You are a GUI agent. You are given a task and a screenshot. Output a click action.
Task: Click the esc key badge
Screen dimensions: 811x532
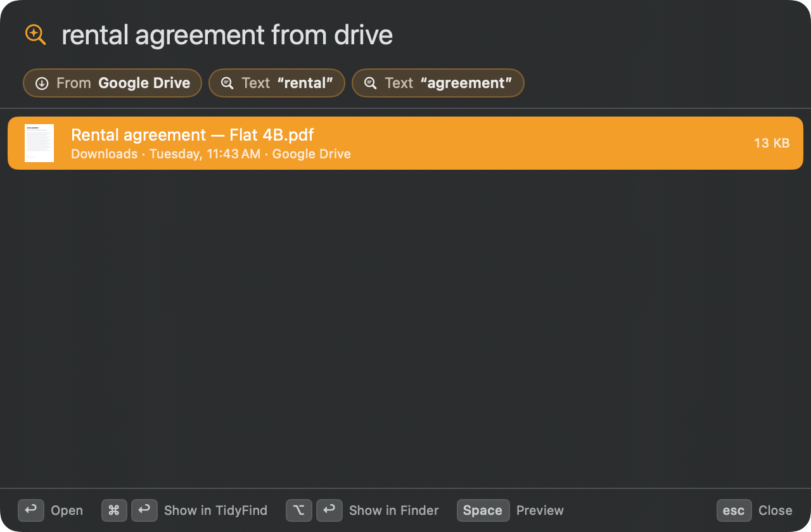coord(734,510)
